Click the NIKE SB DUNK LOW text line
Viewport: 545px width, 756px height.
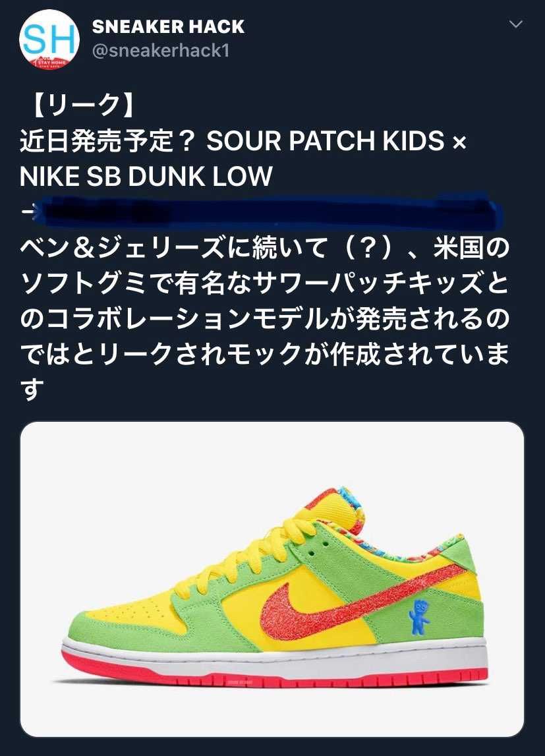(x=146, y=176)
